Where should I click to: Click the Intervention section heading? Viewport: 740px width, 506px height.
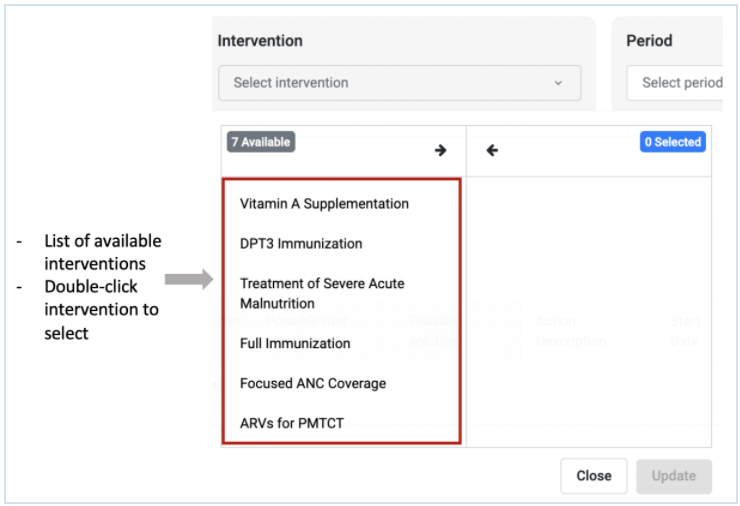(x=260, y=41)
